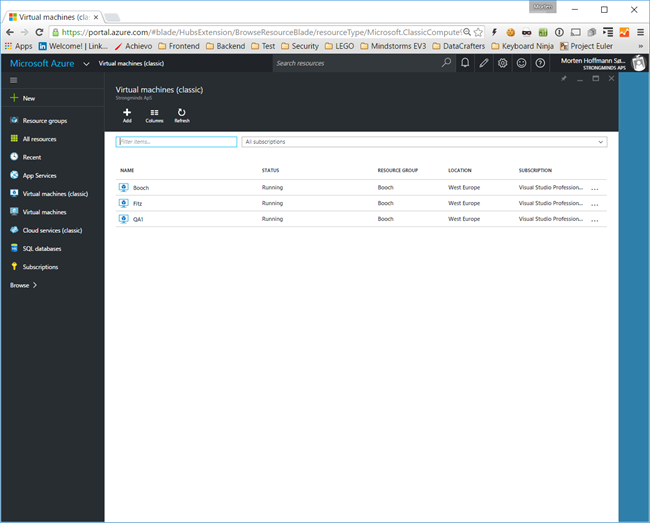Click the smiley feedback icon
Image resolution: width=650 pixels, height=523 pixels.
click(521, 63)
